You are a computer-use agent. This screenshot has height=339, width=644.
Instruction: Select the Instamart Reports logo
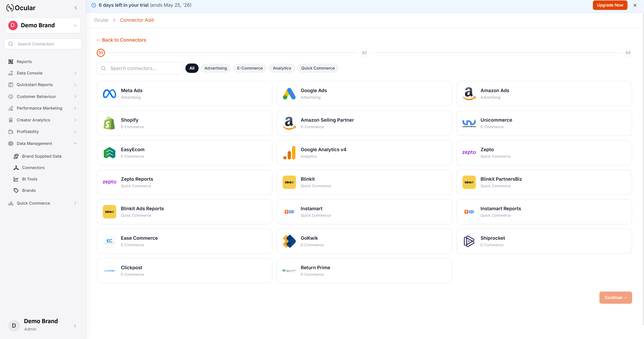click(469, 212)
